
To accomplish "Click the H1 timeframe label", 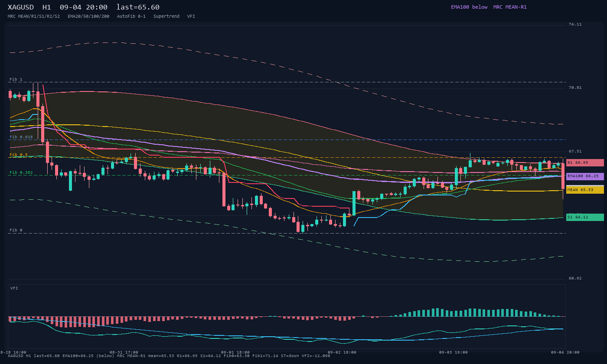I will (x=47, y=7).
